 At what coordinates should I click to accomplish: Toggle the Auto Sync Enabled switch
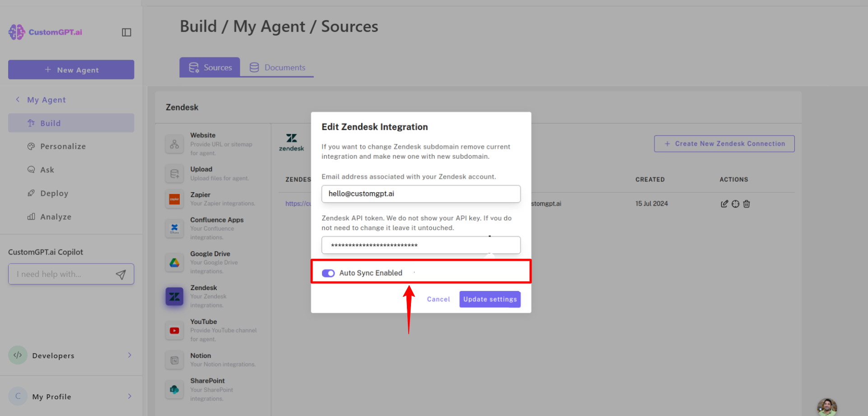point(328,273)
